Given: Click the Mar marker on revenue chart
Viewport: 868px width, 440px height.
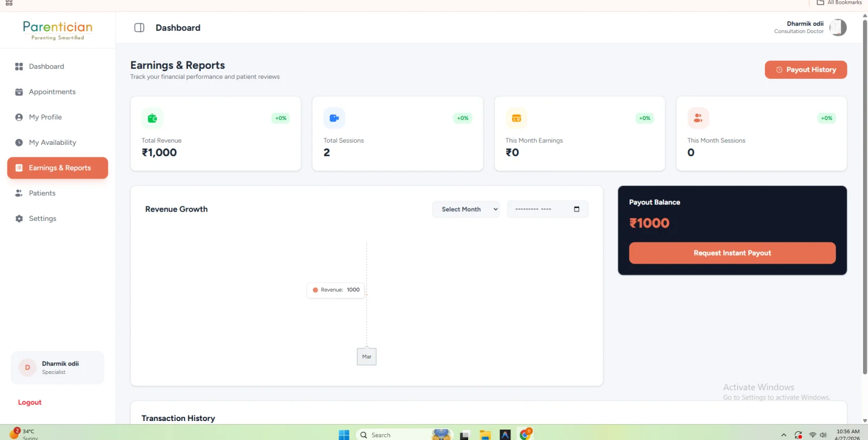Looking at the screenshot, I should pos(367,356).
